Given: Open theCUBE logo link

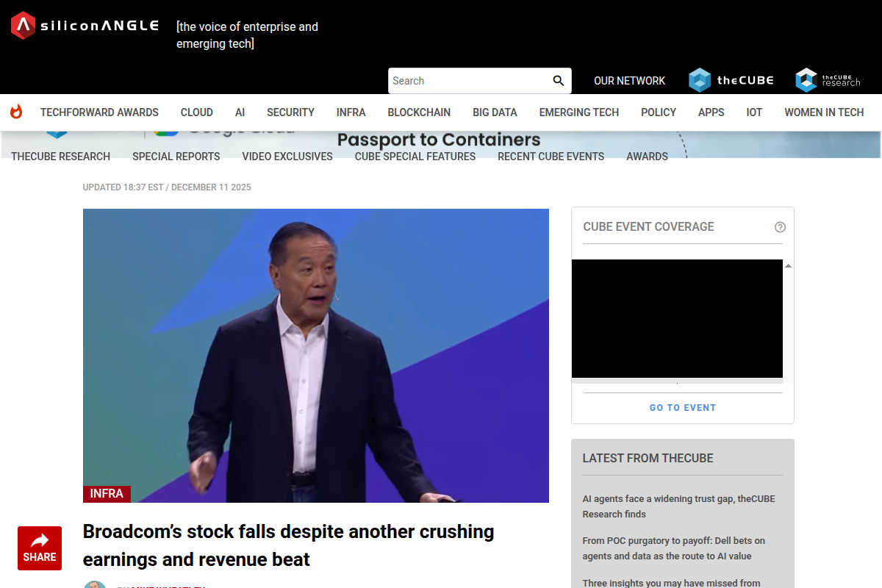Looking at the screenshot, I should tap(731, 80).
